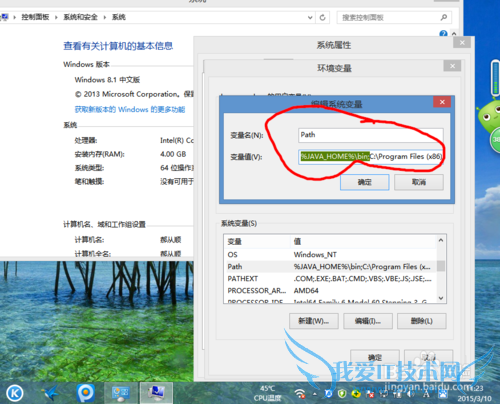Screen dimensions: 500x404
Task: Click 新建(W)... to create a system variable
Action: (314, 321)
